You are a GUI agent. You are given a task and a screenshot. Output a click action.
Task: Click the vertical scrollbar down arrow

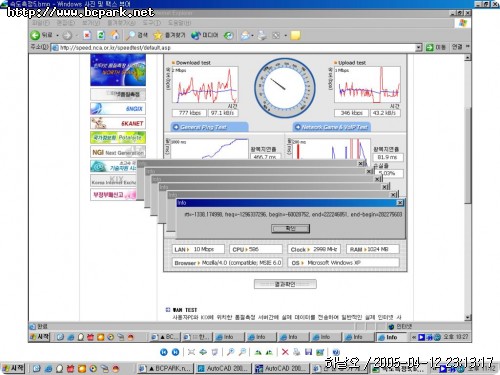point(468,317)
